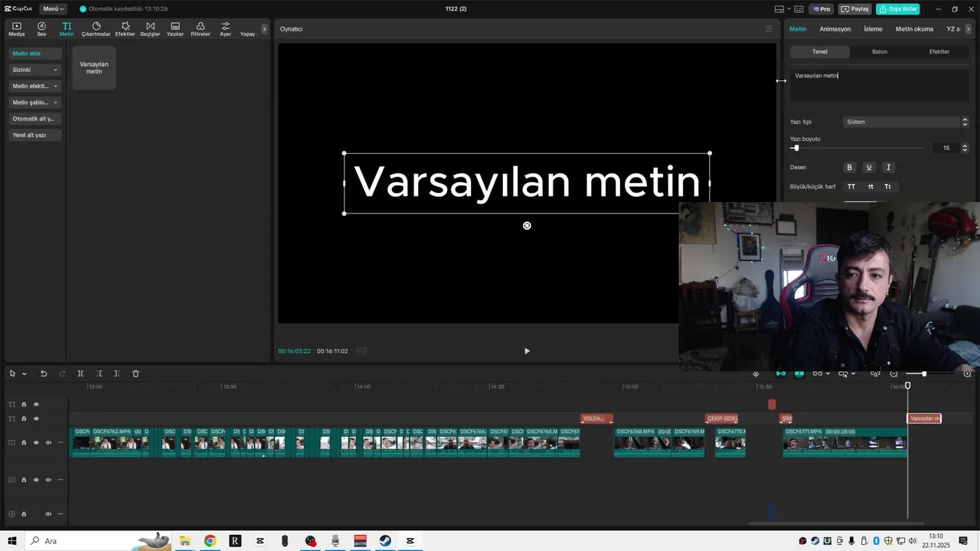Open the Efektler panel

[x=126, y=29]
